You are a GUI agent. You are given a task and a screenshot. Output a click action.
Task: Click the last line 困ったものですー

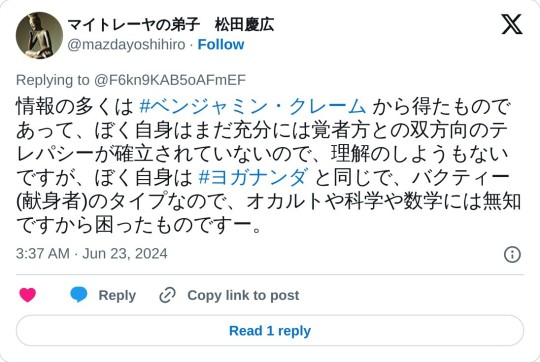[x=139, y=226]
